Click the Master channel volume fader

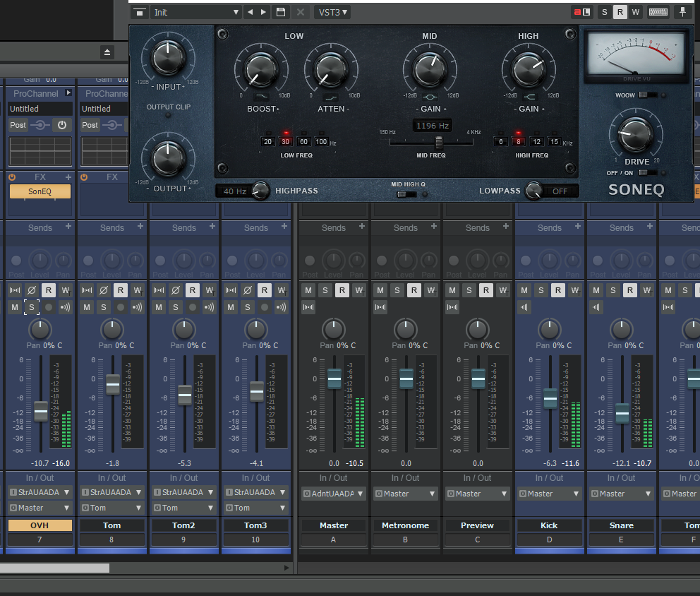334,379
